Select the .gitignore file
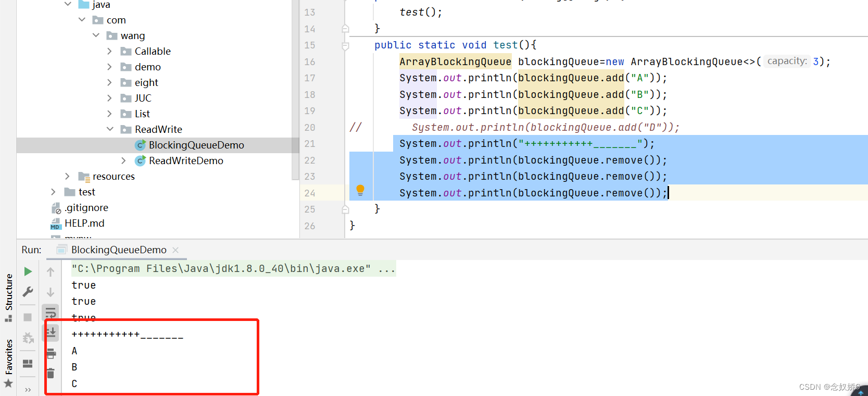The height and width of the screenshot is (396, 868). 86,207
